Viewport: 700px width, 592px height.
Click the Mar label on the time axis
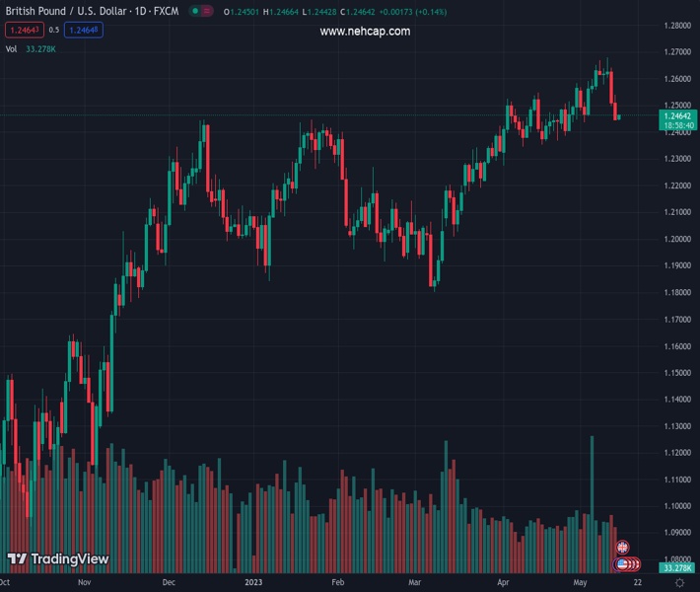tap(415, 583)
